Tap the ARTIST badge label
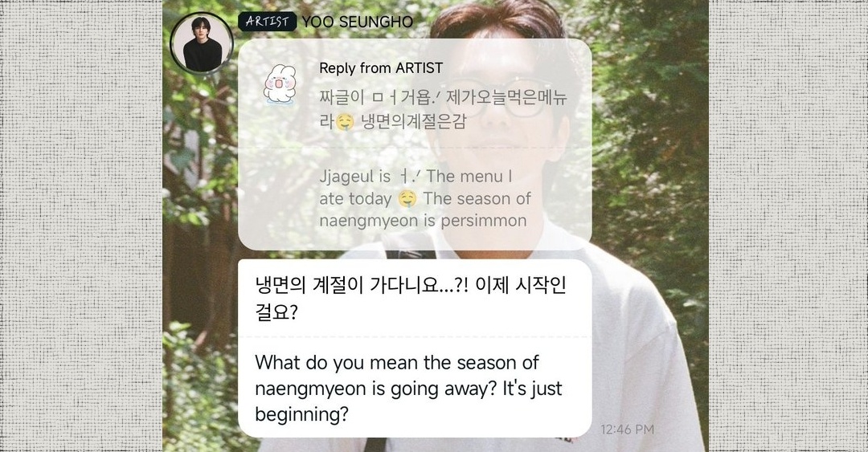Viewport: 868px width, 452px height. click(x=268, y=22)
